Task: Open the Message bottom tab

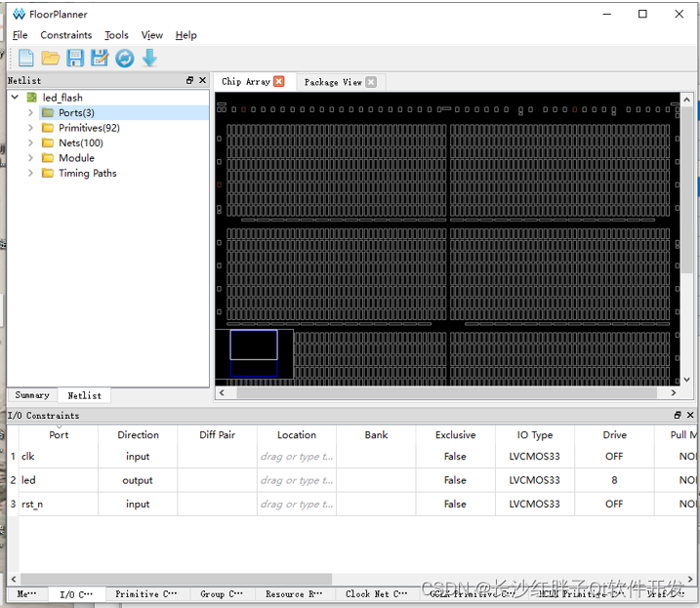Action: click(26, 594)
